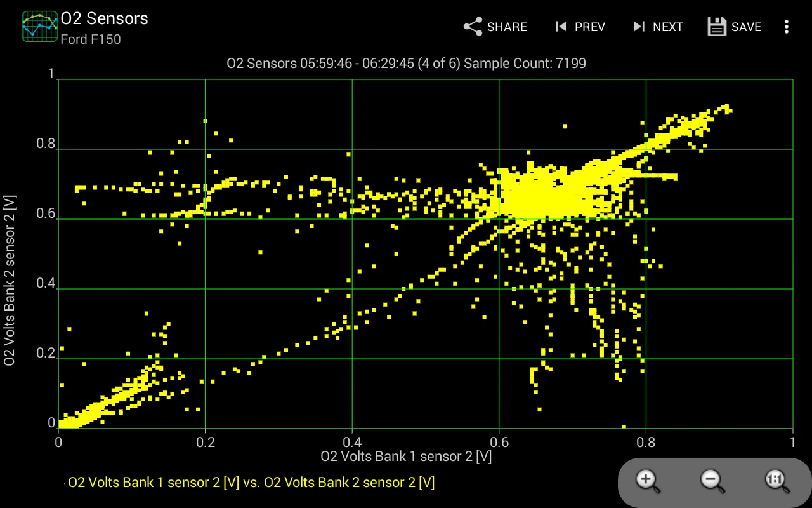Zoom out with the minus magnifier
The height and width of the screenshot is (508, 812).
point(712,481)
